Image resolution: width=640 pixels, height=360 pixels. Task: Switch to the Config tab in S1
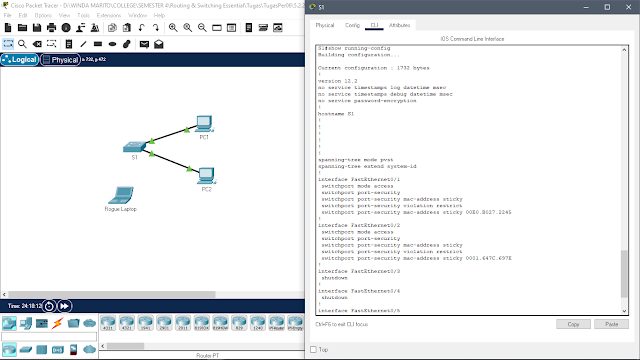coord(352,25)
